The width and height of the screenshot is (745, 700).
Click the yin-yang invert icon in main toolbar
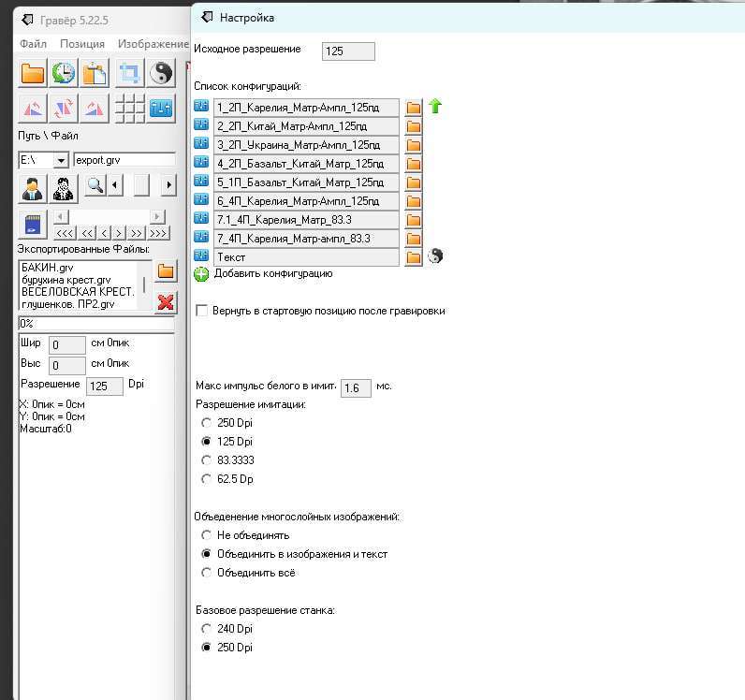(162, 73)
